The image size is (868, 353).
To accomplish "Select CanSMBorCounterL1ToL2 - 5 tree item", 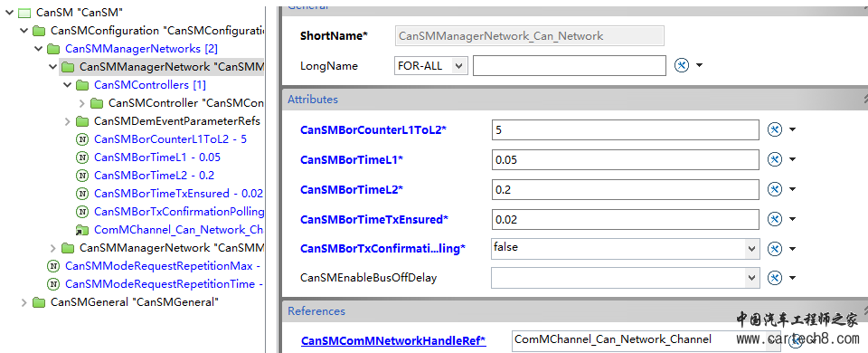I will (x=171, y=139).
